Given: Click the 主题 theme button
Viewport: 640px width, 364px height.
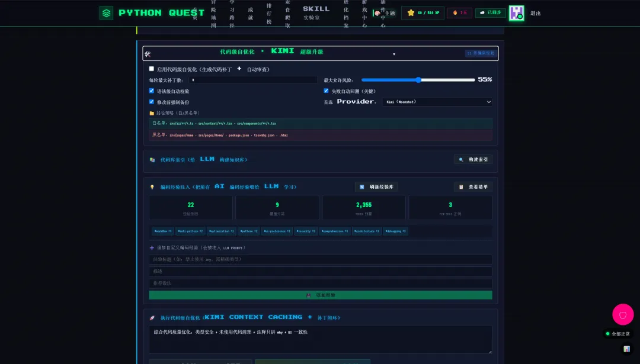Looking at the screenshot, I should pos(384,13).
